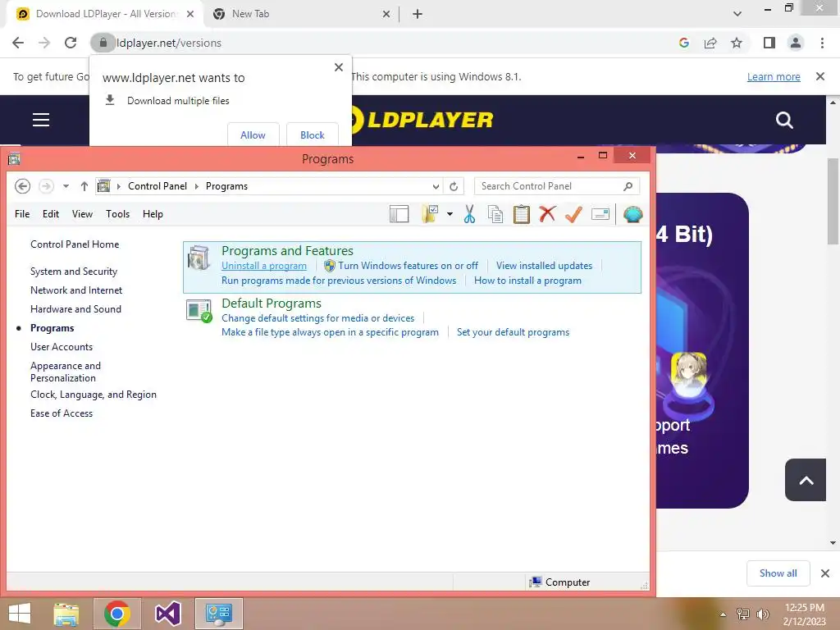Viewport: 840px width, 630px height.
Task: Allow multiple file downloads in Chrome
Action: point(253,135)
